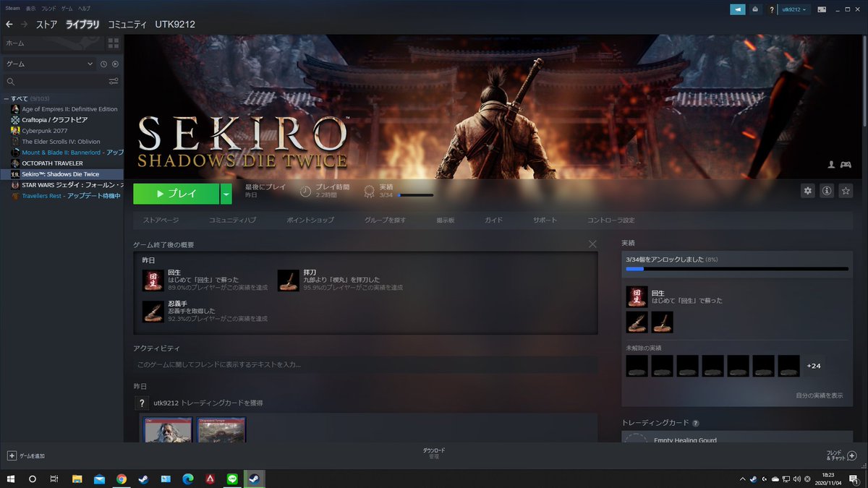The width and height of the screenshot is (868, 488).
Task: Click the +24 locked achievements badge
Action: [814, 366]
